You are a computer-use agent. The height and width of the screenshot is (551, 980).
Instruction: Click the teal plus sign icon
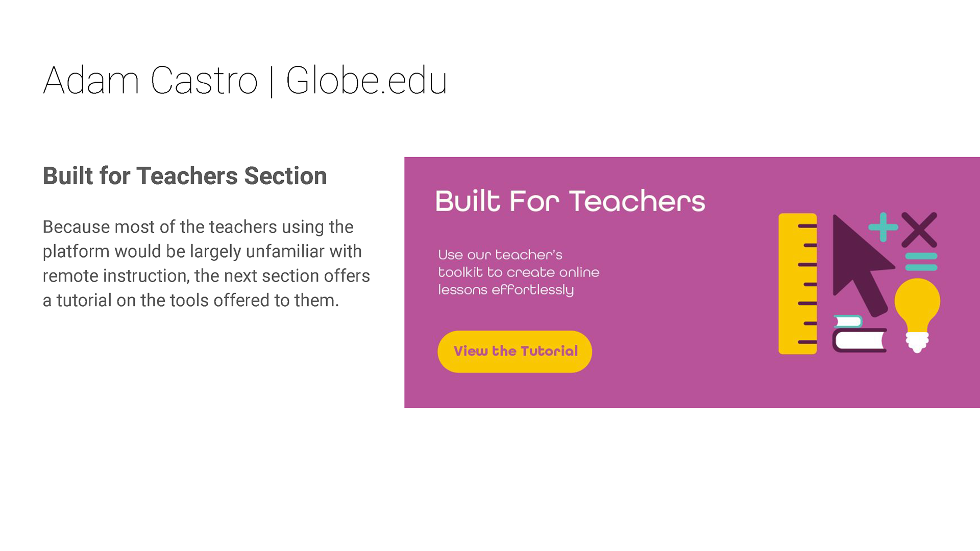(883, 227)
